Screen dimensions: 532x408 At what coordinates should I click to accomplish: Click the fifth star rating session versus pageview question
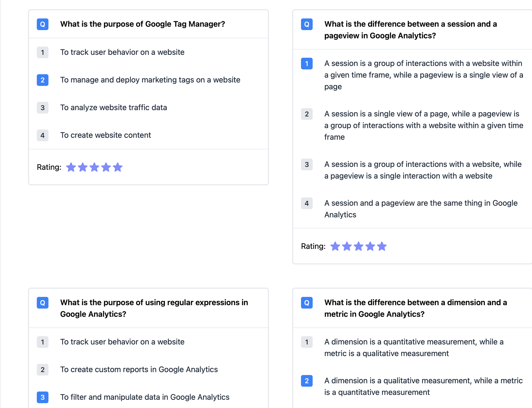point(382,246)
